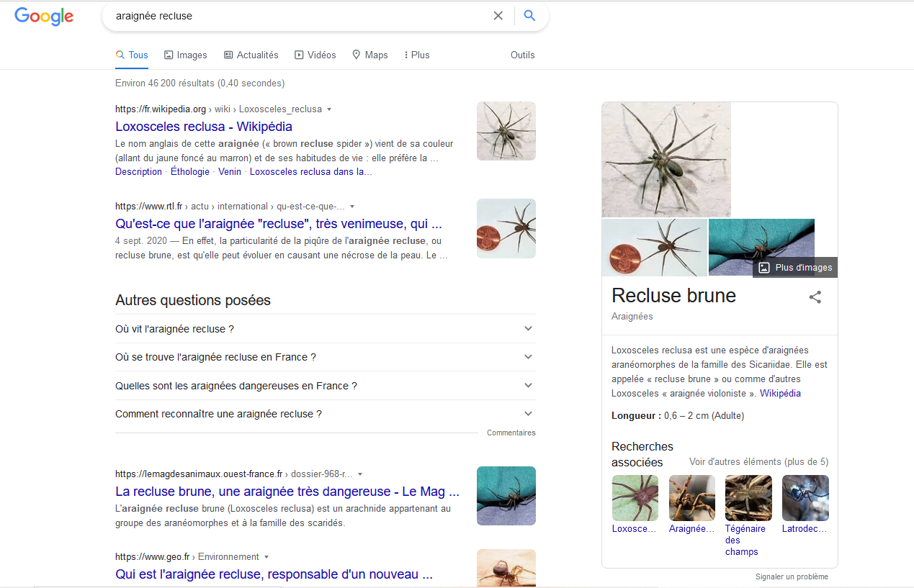
Task: Expand 'Comment reconnaître une araignée recluse ?'
Action: (x=325, y=414)
